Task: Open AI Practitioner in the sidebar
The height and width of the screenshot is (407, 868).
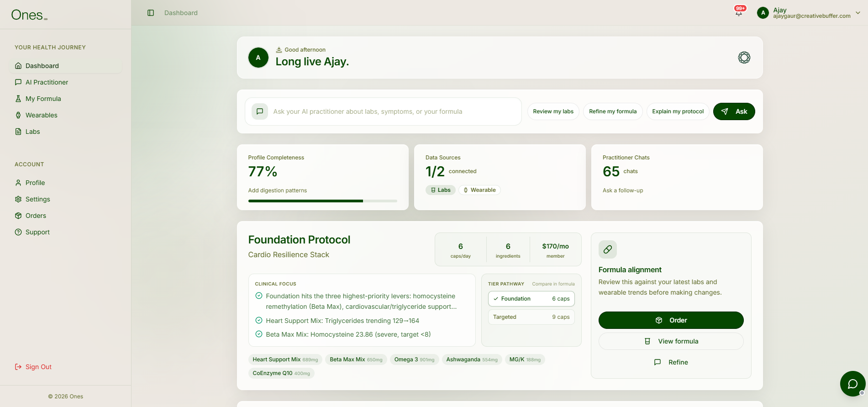Action: pyautogui.click(x=66, y=82)
